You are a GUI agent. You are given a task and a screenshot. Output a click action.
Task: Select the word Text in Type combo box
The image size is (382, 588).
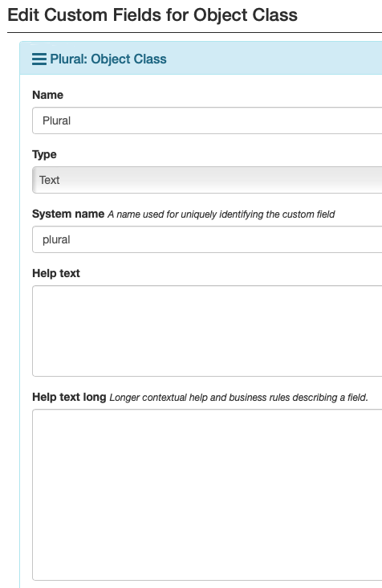[50, 180]
